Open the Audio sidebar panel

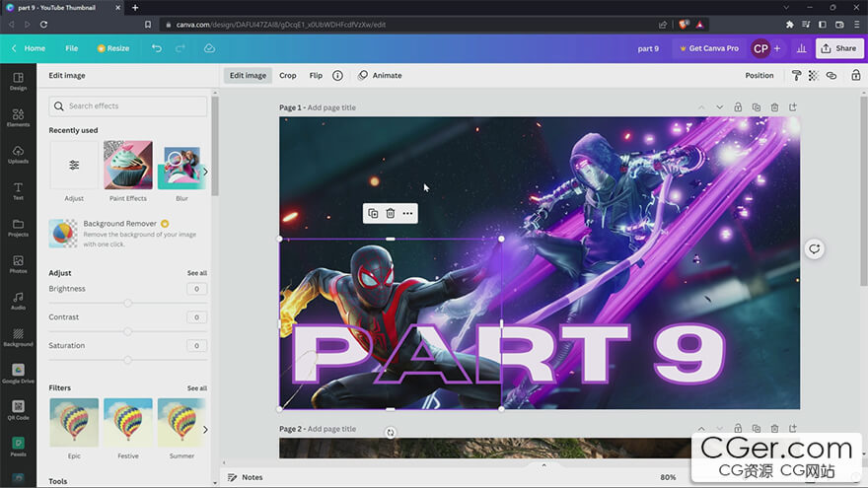[x=19, y=301]
